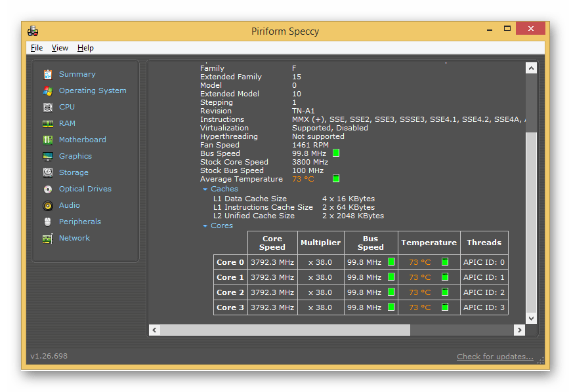Click the L2 Unified Cache Size label
The width and height of the screenshot is (571, 392).
(254, 216)
